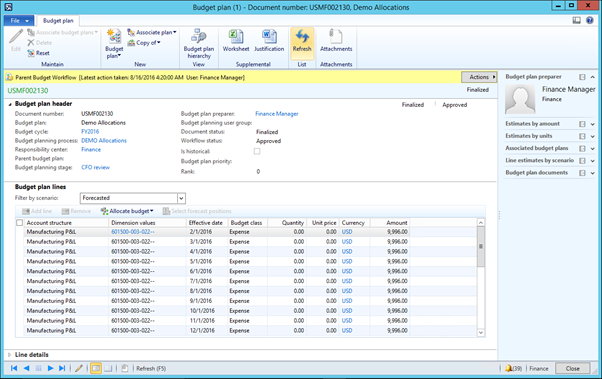
Task: Open the Justification Word document
Action: pyautogui.click(x=269, y=41)
